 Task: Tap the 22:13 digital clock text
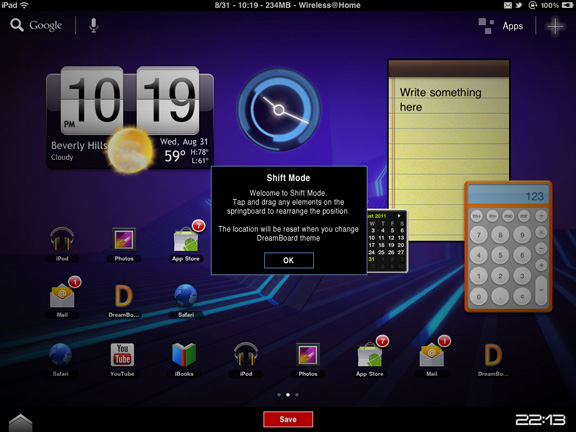coord(540,420)
